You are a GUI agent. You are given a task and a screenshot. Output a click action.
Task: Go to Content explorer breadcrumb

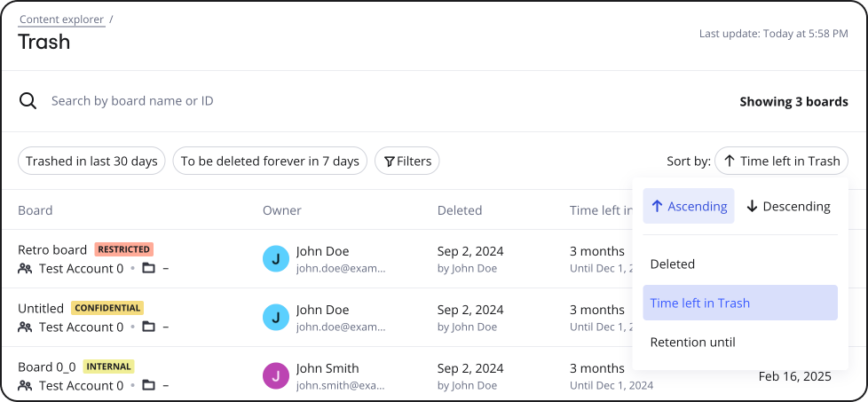(x=61, y=20)
